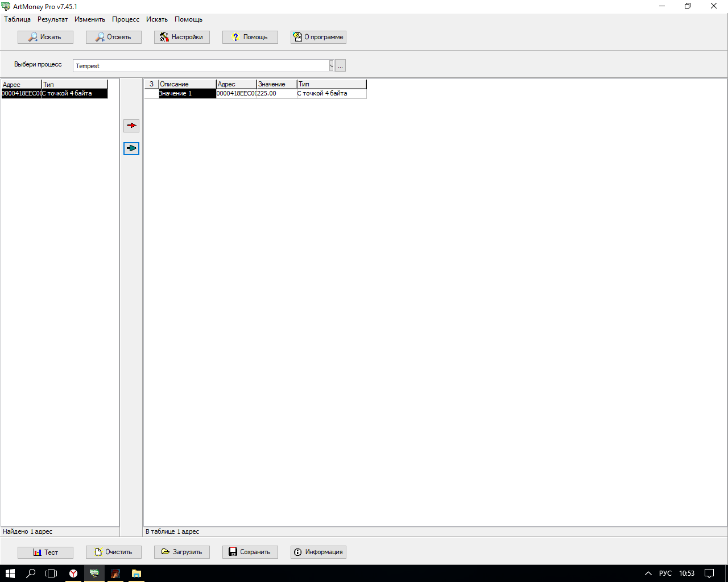Open Task View on the taskbar
728x582 pixels.
(51, 573)
